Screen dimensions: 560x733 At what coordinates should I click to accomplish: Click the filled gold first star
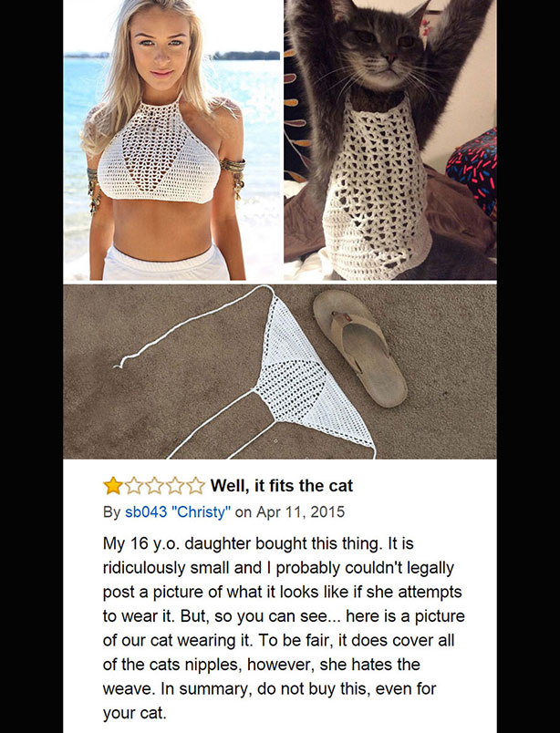point(113,486)
